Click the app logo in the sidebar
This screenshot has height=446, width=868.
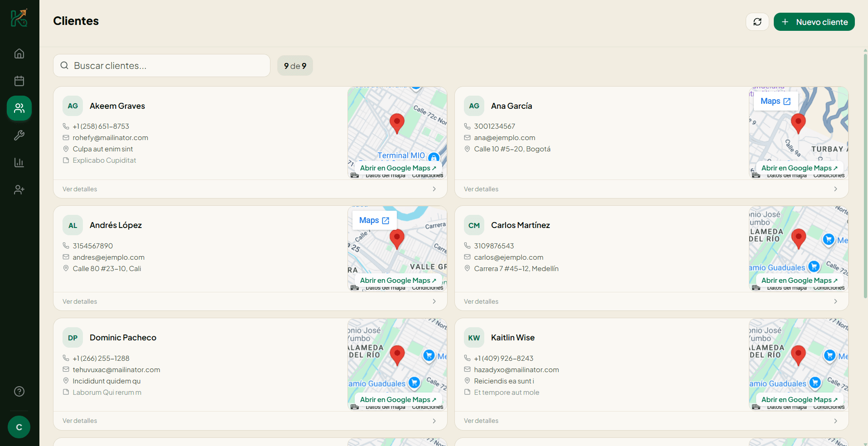point(19,18)
